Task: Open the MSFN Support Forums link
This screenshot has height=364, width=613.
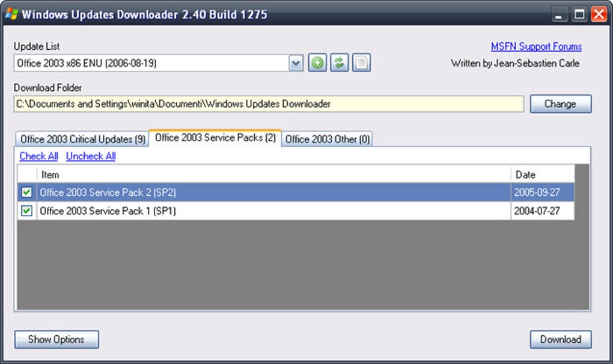Action: 536,46
